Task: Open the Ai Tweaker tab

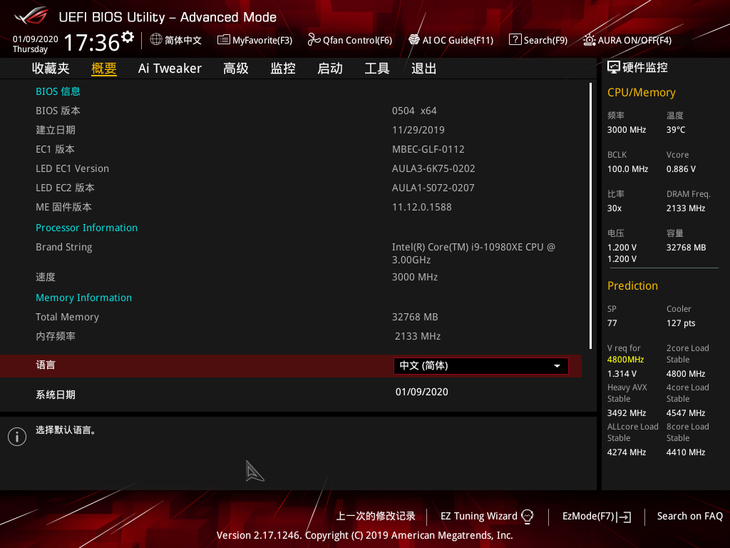Action: 169,68
